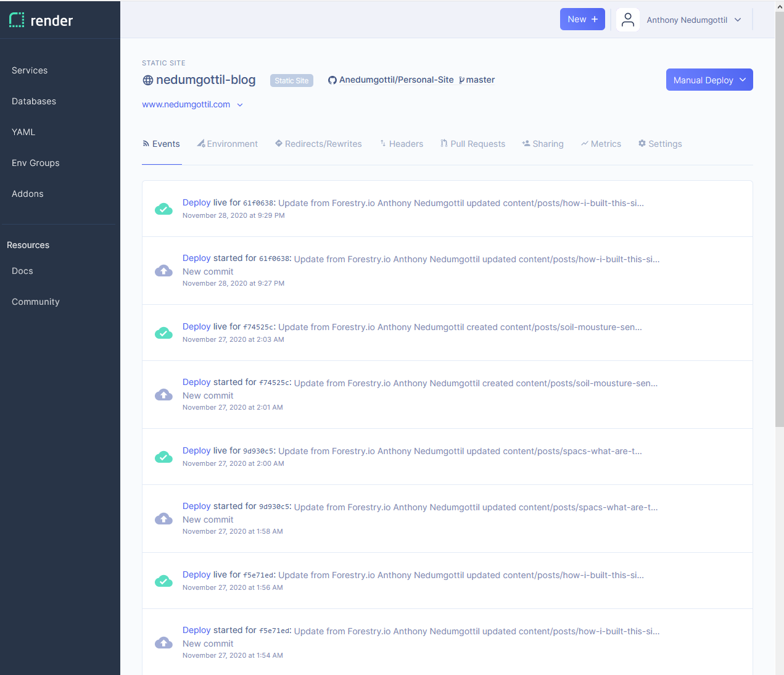Click the Events feed icon
The image size is (784, 675).
(x=146, y=144)
